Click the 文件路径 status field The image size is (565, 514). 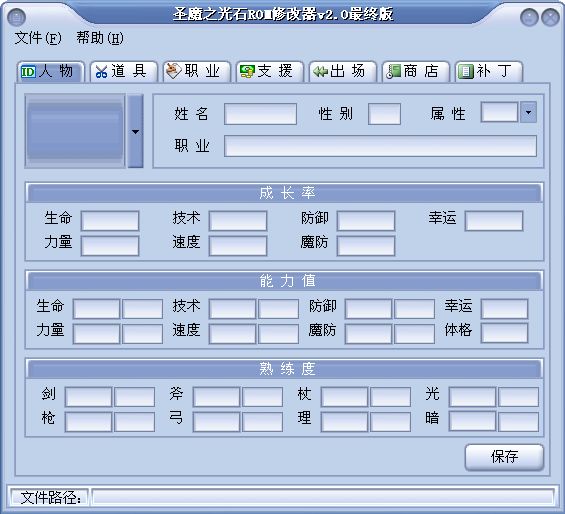pos(323,497)
